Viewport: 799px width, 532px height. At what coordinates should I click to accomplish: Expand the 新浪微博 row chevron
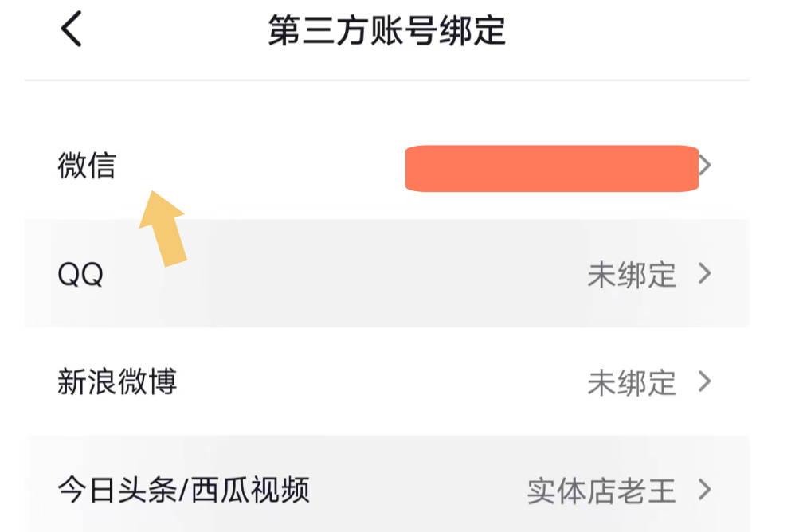[704, 382]
